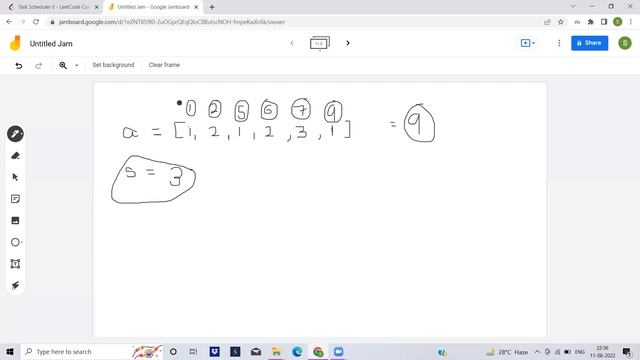The image size is (640, 360).
Task: Rename the Untitled Jam title
Action: click(51, 44)
